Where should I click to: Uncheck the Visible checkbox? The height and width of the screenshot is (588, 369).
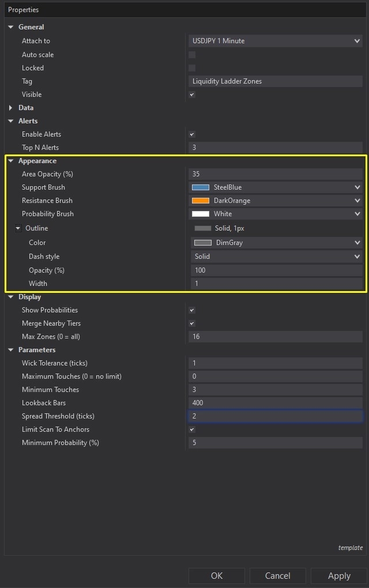pos(192,95)
